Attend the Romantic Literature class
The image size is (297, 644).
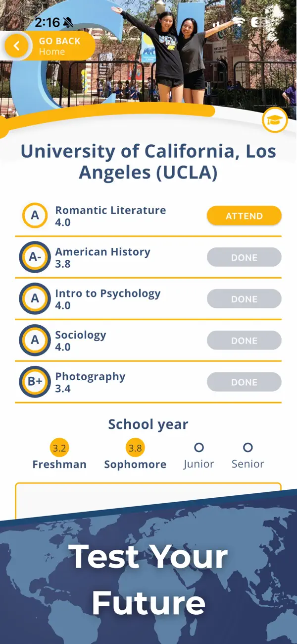coord(244,216)
